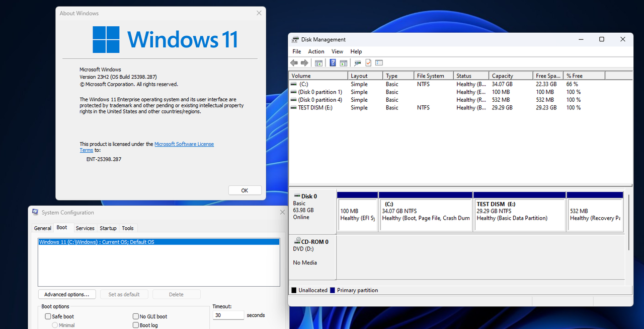Enable the Safe boot checkbox

pos(48,316)
